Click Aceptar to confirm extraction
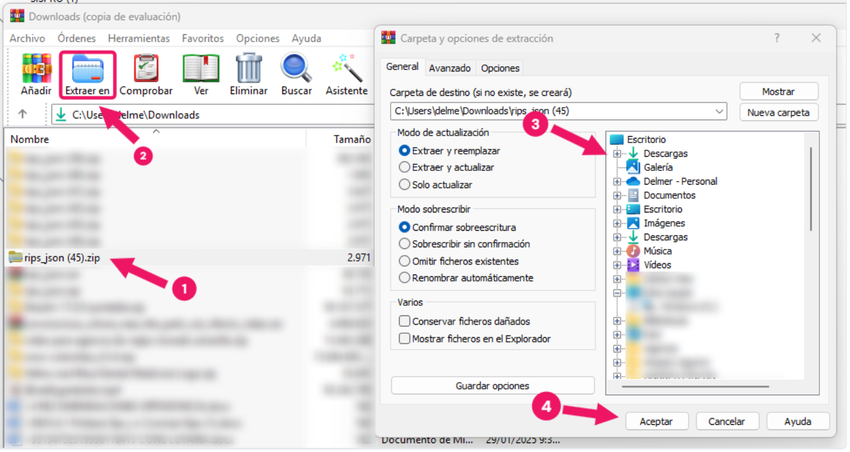 656,421
